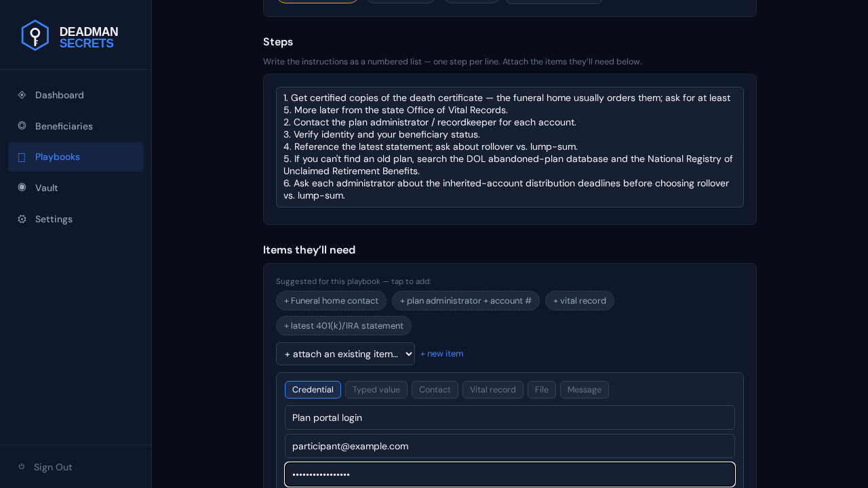Add the suggested vital record item
Viewport: 868px width, 488px height.
coord(580,301)
